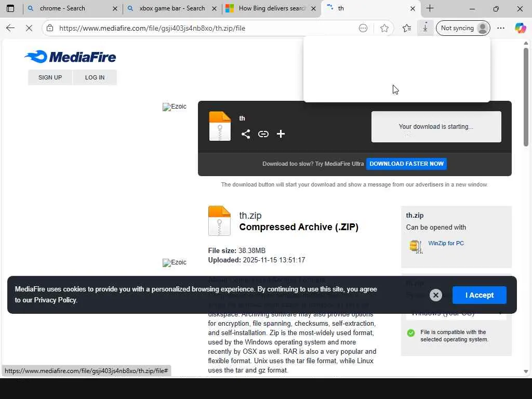Screen dimensions: 532x399
Task: Click the upper Ezoic ad image
Action: click(175, 107)
